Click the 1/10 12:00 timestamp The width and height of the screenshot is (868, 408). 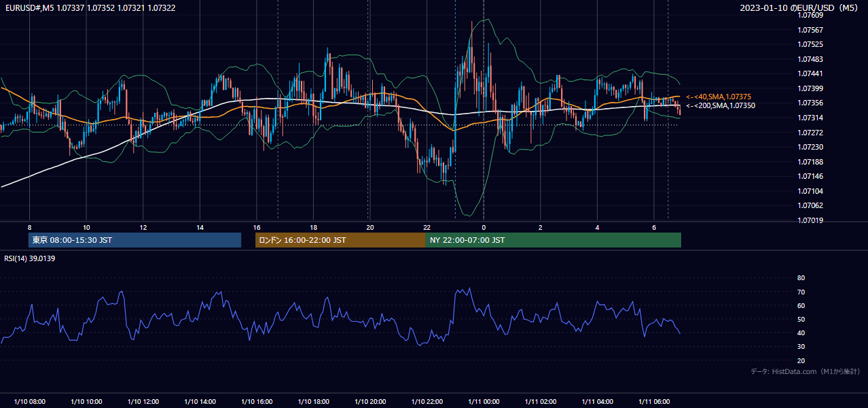pos(143,402)
